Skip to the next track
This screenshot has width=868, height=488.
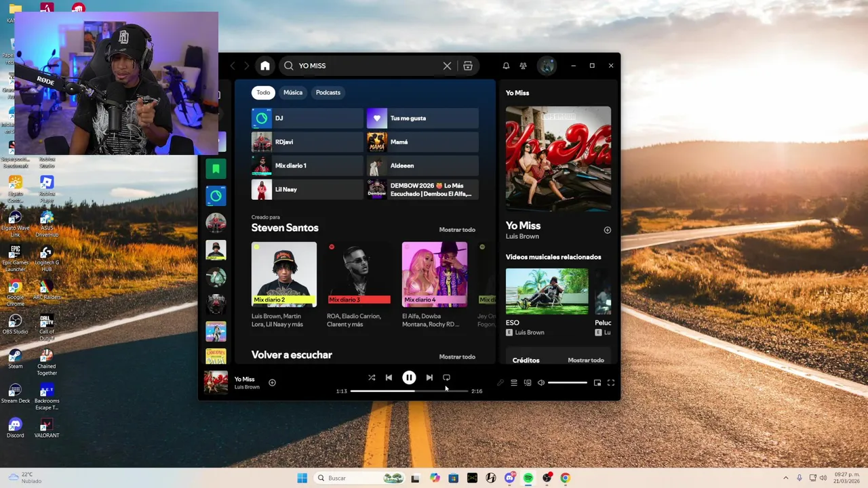point(429,378)
